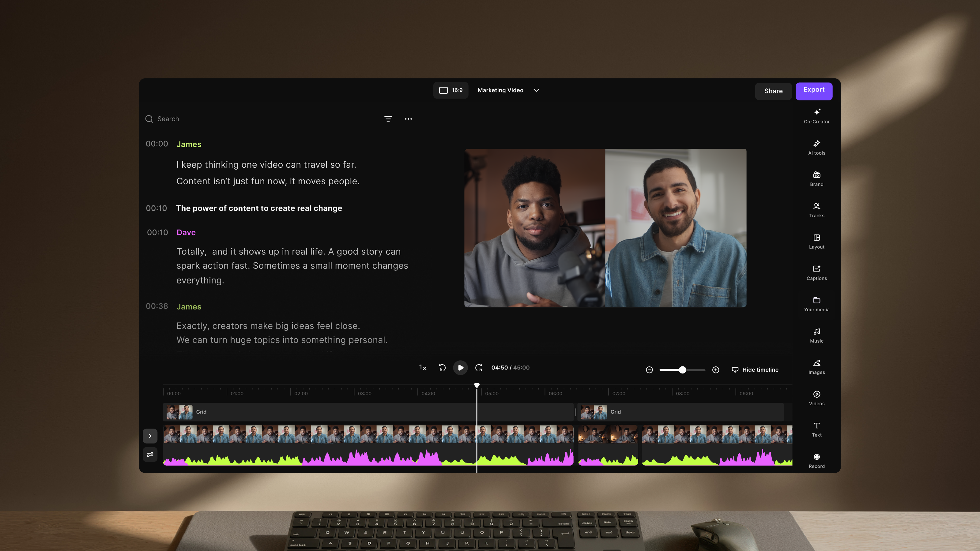
Task: Hide the timeline
Action: coord(755,369)
